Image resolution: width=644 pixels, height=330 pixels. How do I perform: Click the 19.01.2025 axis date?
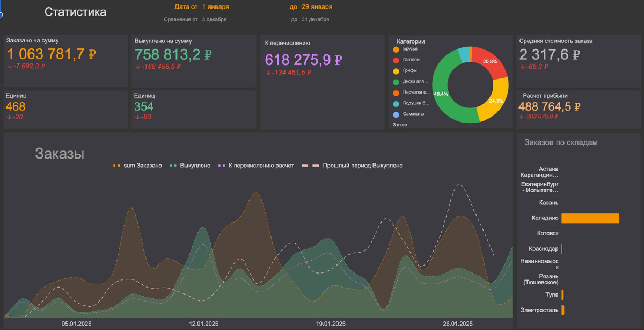[331, 324]
